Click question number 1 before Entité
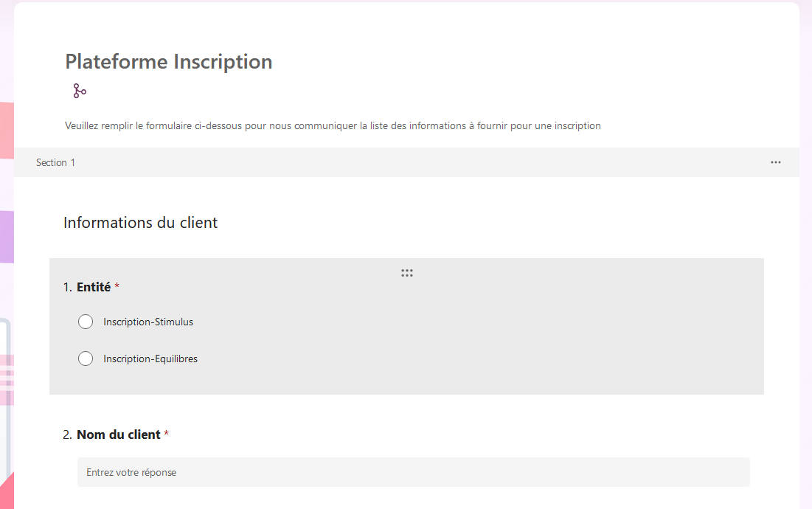This screenshot has height=509, width=812. 68,287
